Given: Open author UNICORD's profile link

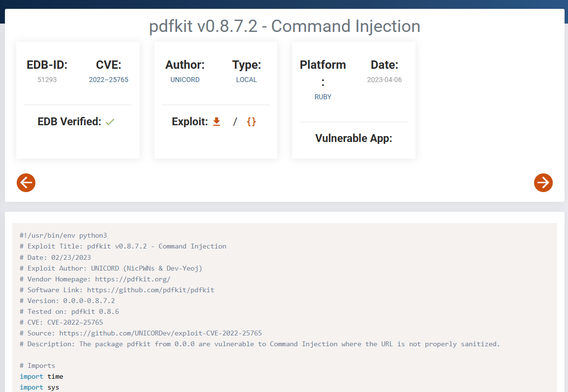Looking at the screenshot, I should (x=185, y=80).
